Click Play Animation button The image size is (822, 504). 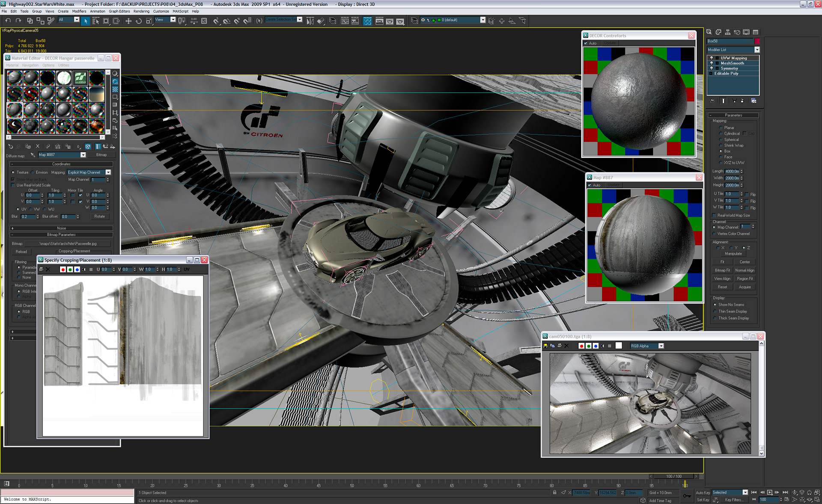(769, 492)
